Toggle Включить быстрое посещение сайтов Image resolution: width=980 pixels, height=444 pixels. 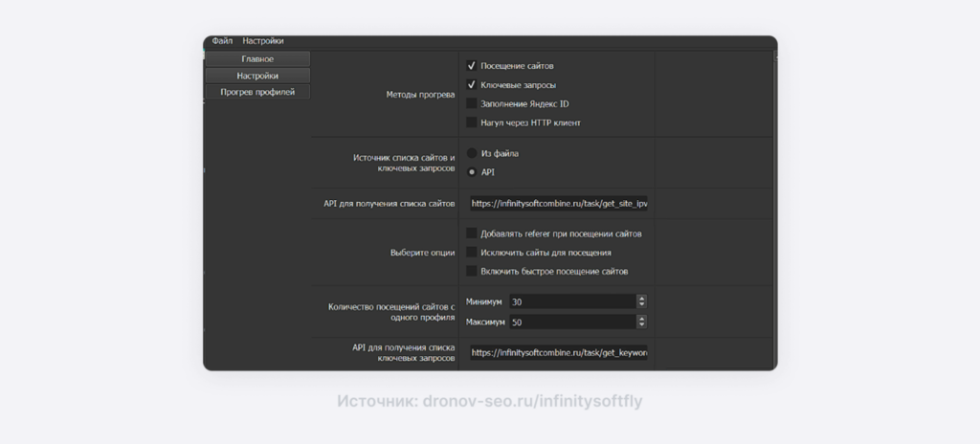coord(472,271)
